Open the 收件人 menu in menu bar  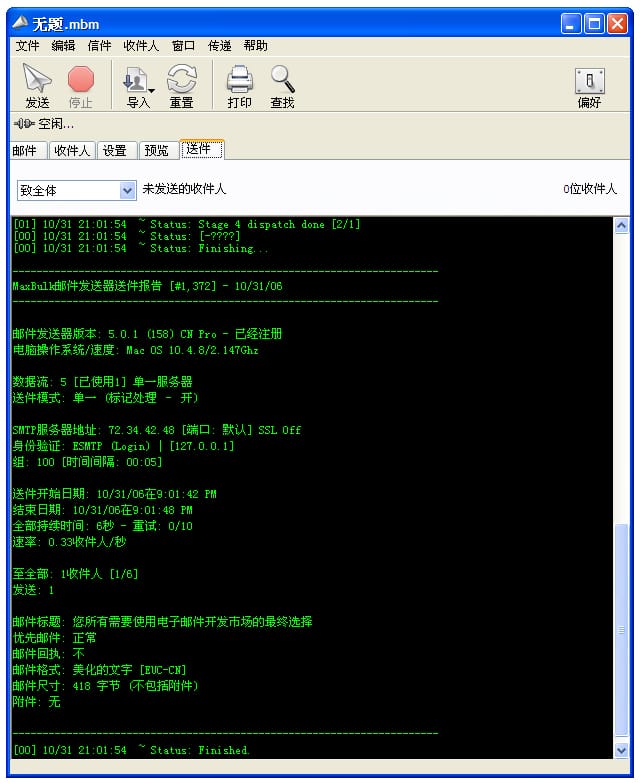coord(141,46)
